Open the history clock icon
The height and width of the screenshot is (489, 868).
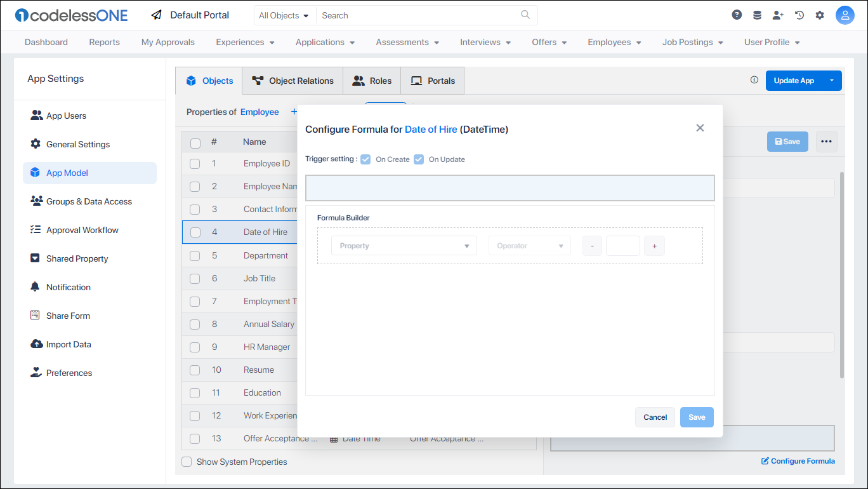coord(799,15)
